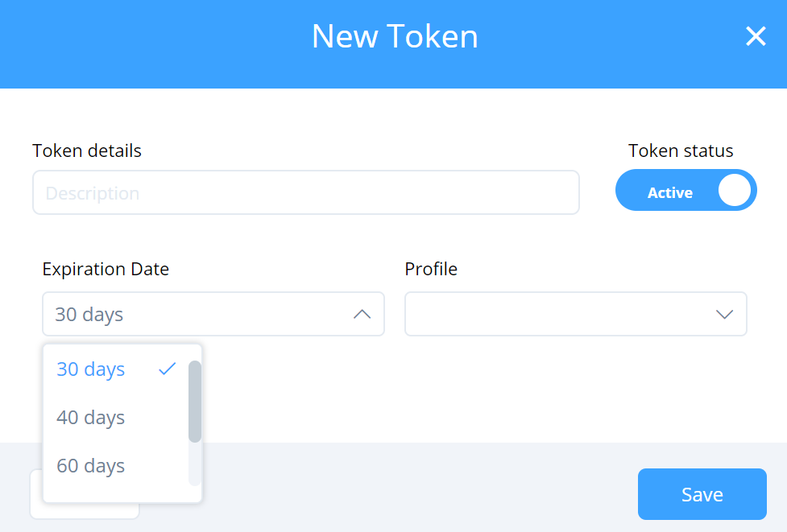
Task: Save the new token
Action: coord(702,494)
